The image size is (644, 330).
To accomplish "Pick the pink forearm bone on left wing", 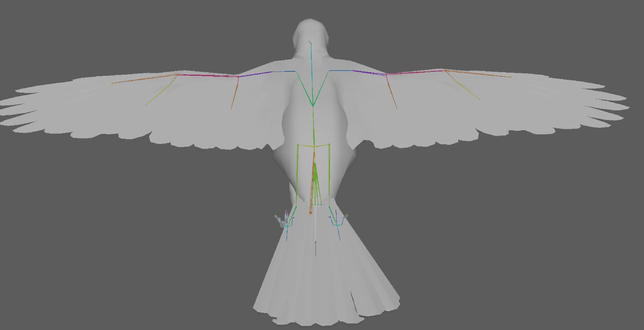I will 208,75.
